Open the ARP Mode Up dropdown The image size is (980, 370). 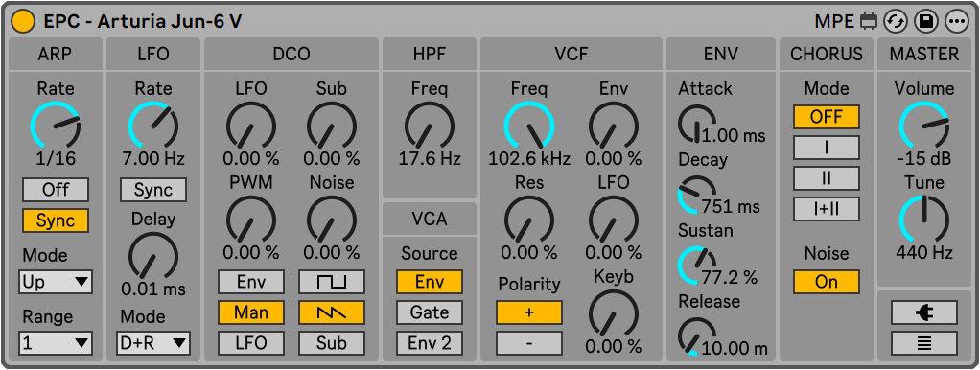coord(56,282)
